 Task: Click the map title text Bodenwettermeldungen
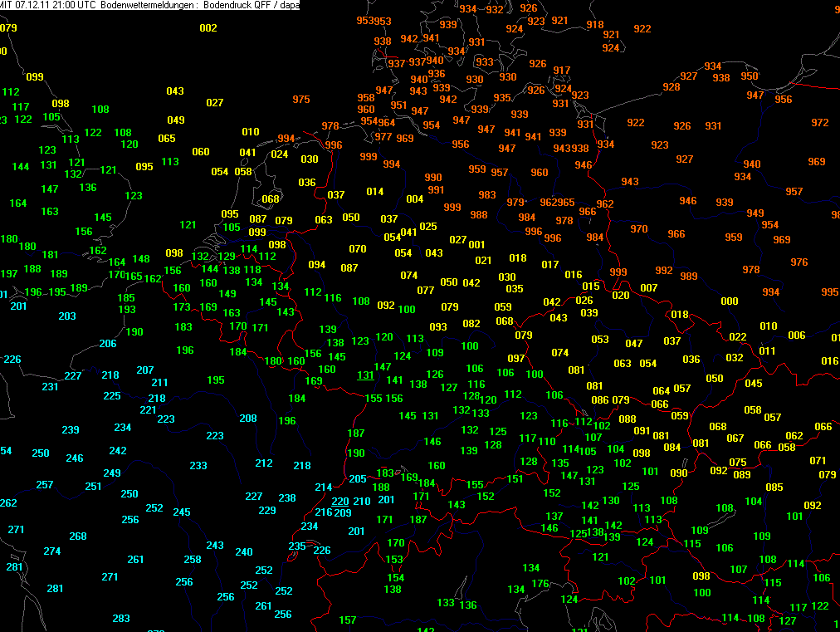[x=147, y=5]
